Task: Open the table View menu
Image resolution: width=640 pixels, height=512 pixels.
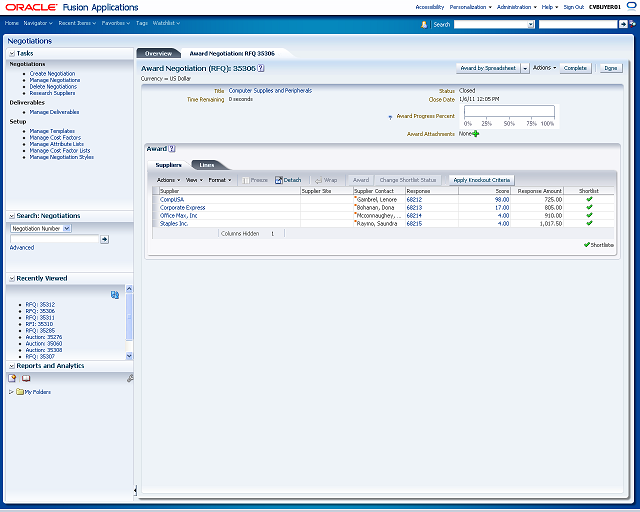Action: 194,180
